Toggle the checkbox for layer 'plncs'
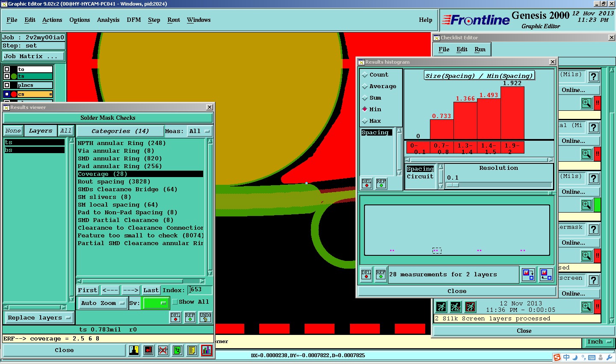Image resolution: width=616 pixels, height=364 pixels. (x=7, y=85)
